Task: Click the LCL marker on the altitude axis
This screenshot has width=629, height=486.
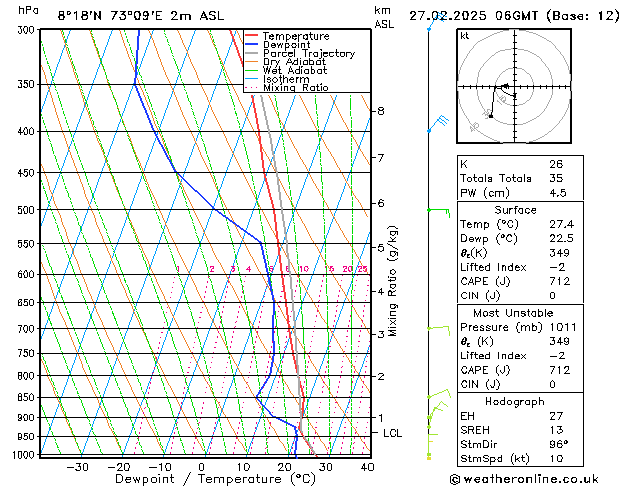Action: (x=392, y=433)
